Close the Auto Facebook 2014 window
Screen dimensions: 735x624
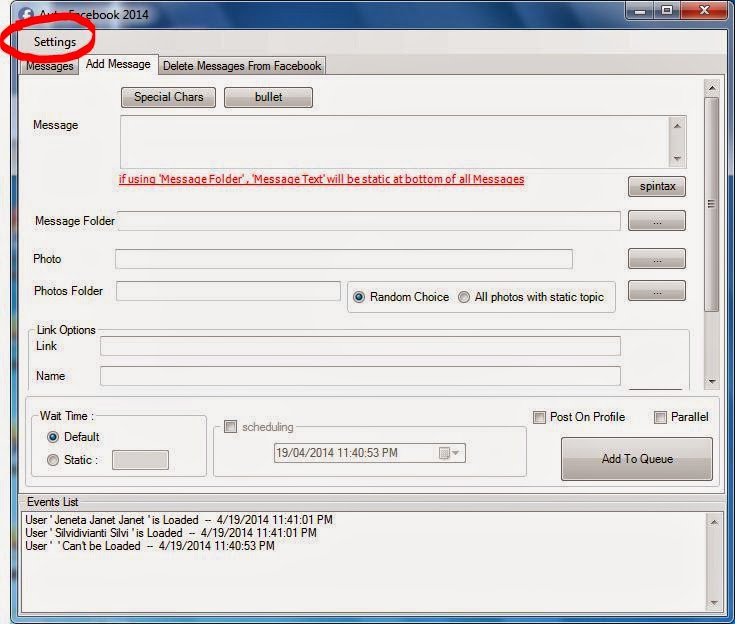pyautogui.click(x=704, y=10)
